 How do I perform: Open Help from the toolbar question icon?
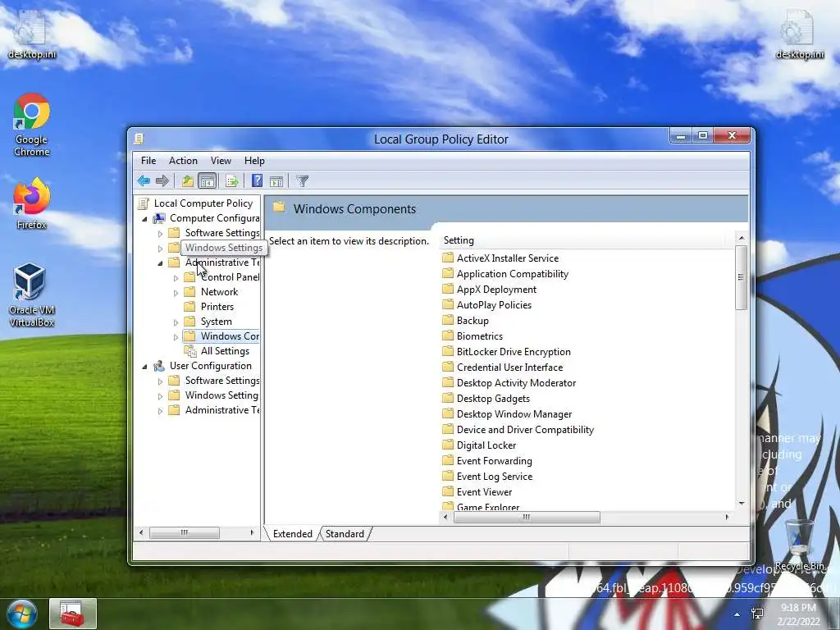click(257, 181)
